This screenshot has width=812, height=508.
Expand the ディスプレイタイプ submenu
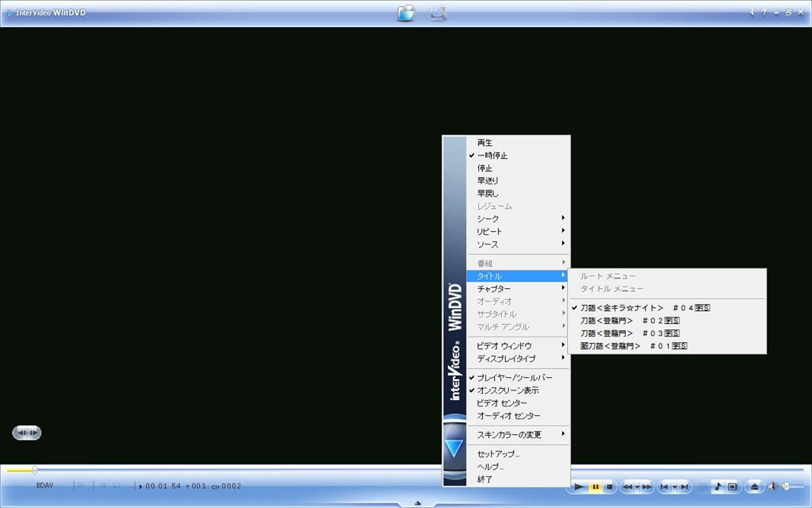(x=518, y=358)
